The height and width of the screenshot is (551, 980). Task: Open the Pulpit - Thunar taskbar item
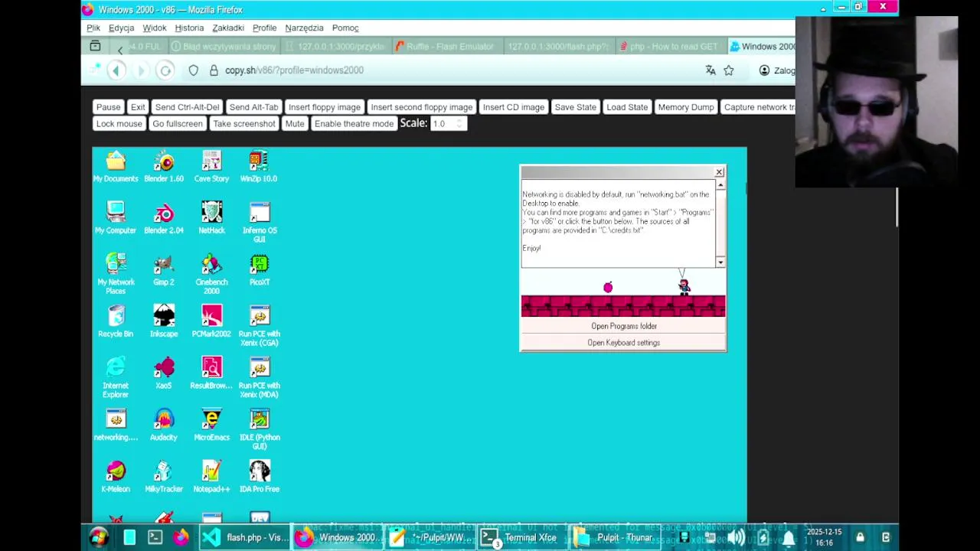617,537
